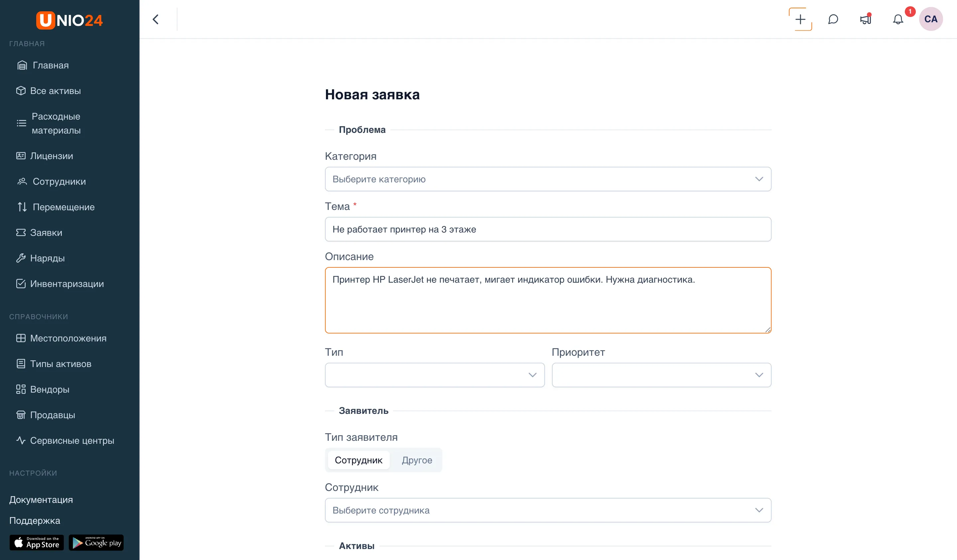Screen dimensions: 957x560
Task: Click the Инвентаризации check icon
Action: click(21, 284)
